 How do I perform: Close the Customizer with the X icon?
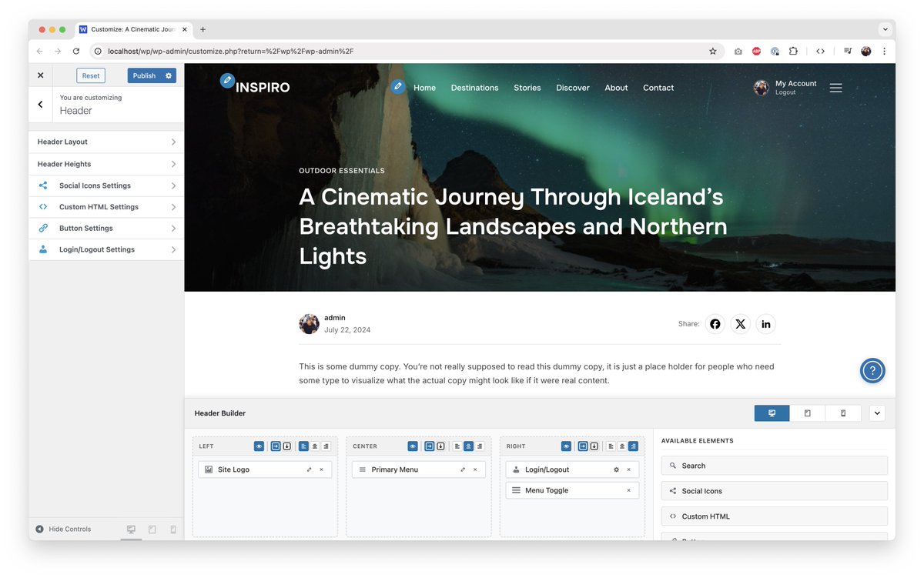(x=40, y=75)
